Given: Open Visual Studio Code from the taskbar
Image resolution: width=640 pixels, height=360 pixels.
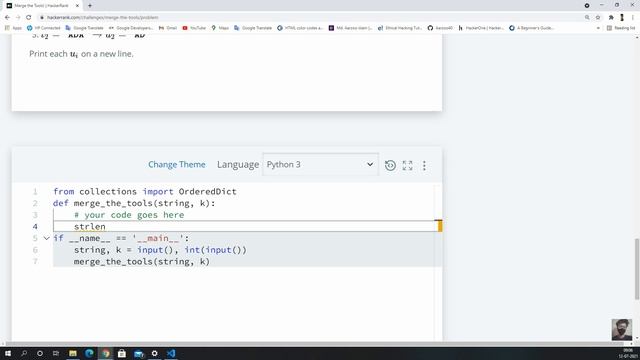Looking at the screenshot, I should tap(171, 353).
